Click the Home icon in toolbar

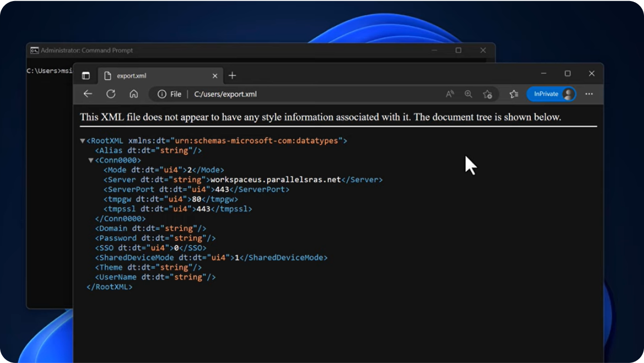pyautogui.click(x=133, y=94)
